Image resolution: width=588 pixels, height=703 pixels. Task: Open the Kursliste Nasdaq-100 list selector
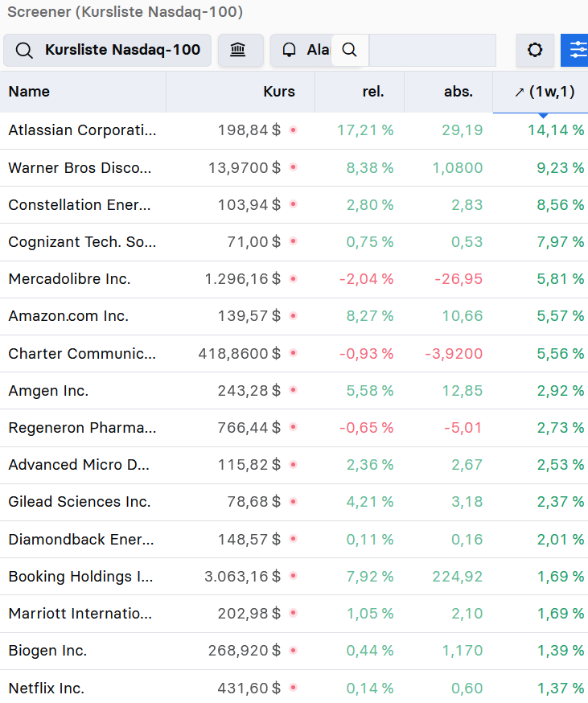(x=108, y=51)
